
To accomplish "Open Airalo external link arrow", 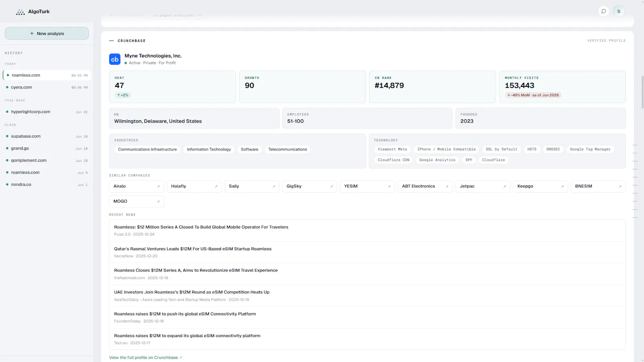I will (158, 186).
